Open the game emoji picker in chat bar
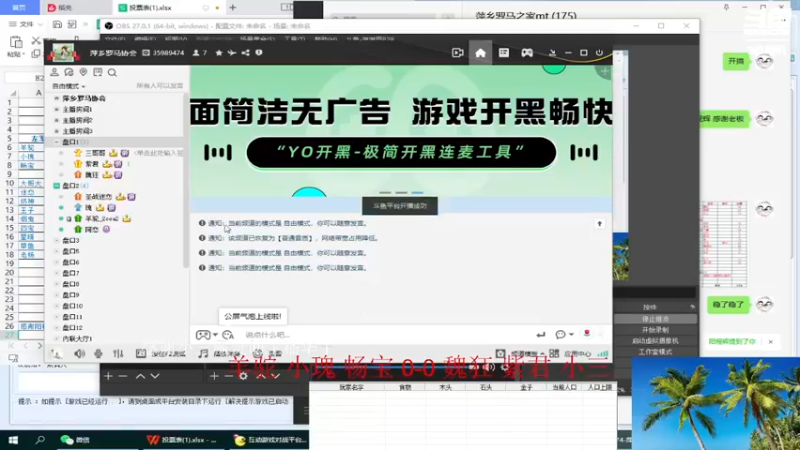The width and height of the screenshot is (800, 450). (204, 335)
